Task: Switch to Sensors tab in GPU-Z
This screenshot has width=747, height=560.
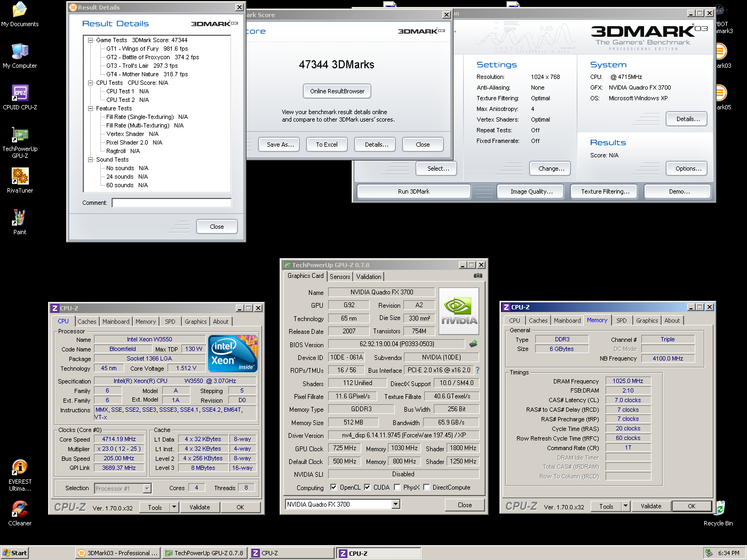Action: [x=340, y=277]
